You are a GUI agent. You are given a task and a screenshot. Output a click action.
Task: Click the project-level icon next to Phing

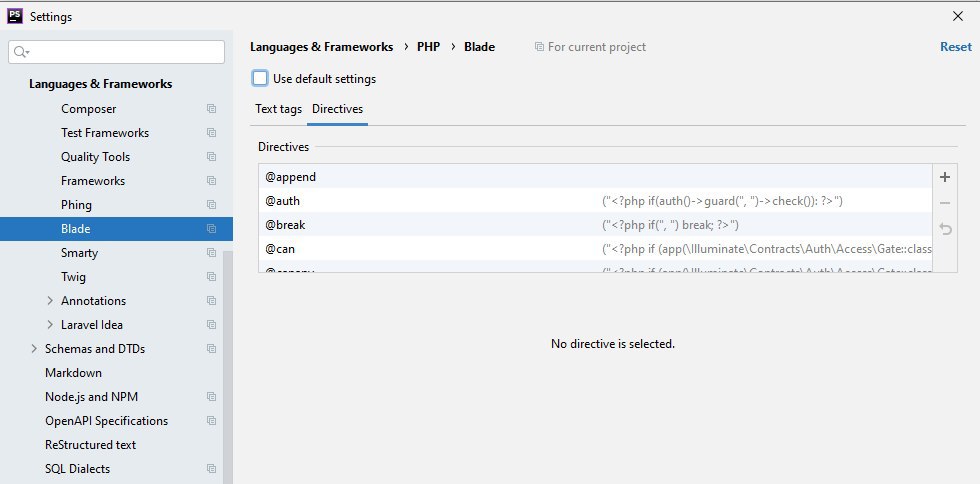pos(211,205)
